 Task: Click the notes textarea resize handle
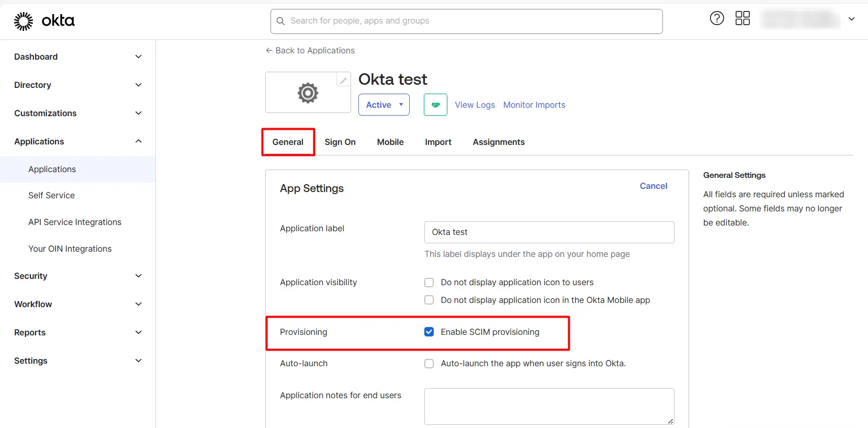tap(670, 421)
